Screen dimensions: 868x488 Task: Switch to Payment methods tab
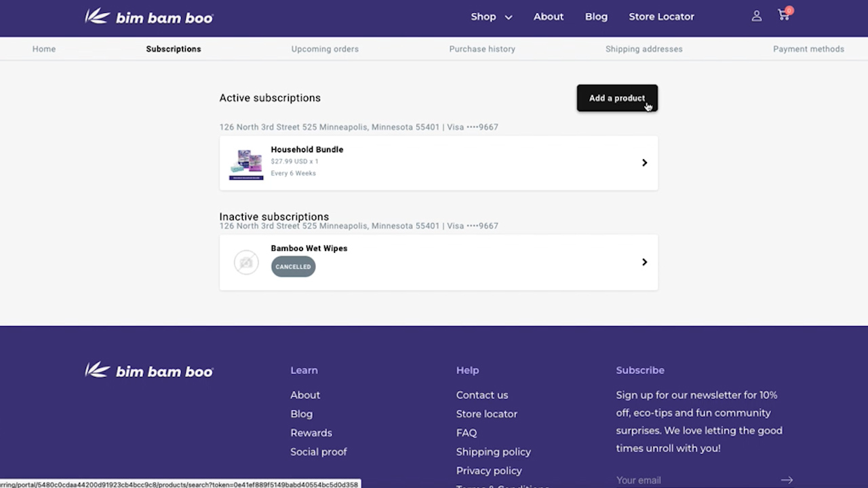[808, 49]
